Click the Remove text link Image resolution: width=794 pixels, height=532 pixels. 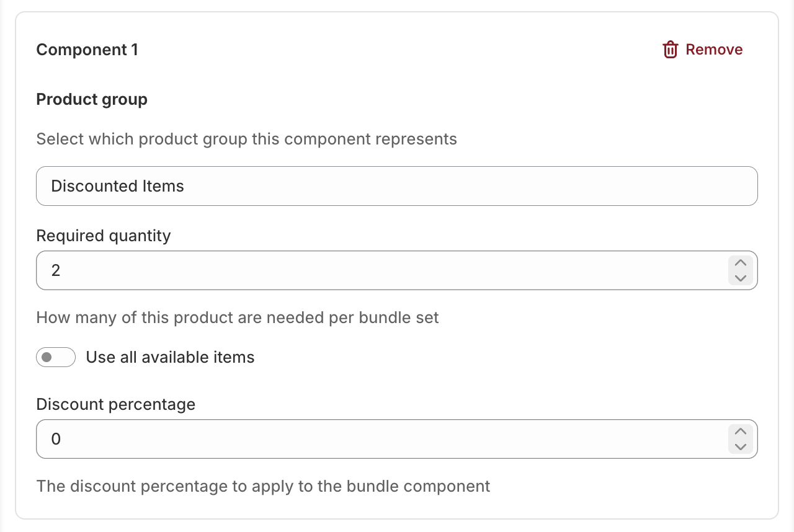point(714,50)
